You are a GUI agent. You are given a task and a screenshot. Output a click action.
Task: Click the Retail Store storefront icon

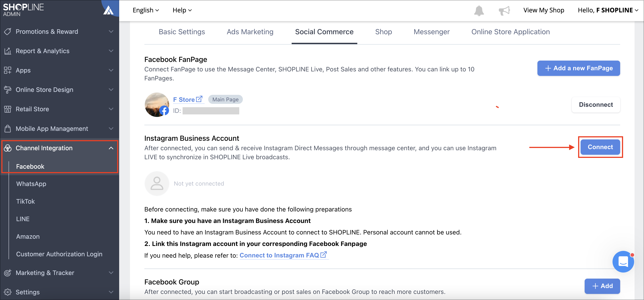(x=8, y=109)
